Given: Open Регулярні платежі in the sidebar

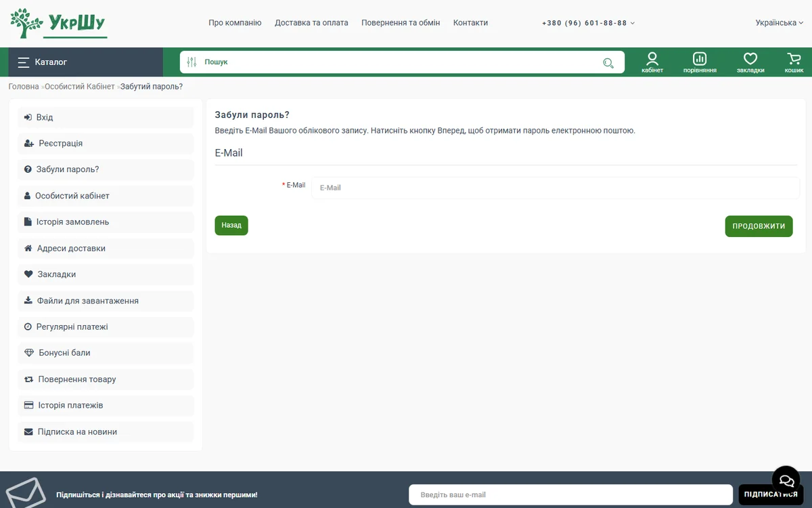Looking at the screenshot, I should [x=106, y=327].
